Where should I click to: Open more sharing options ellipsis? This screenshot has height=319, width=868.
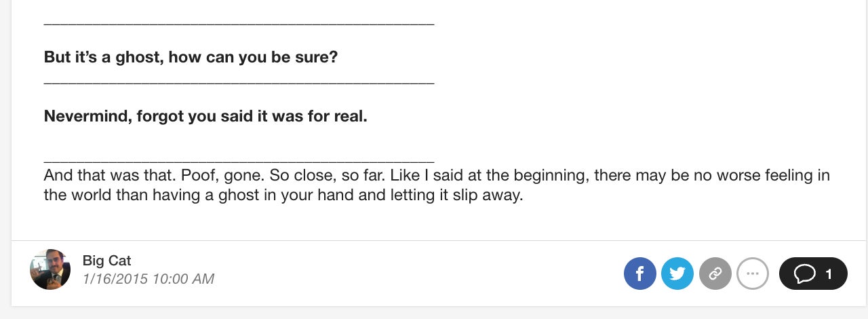(x=753, y=274)
